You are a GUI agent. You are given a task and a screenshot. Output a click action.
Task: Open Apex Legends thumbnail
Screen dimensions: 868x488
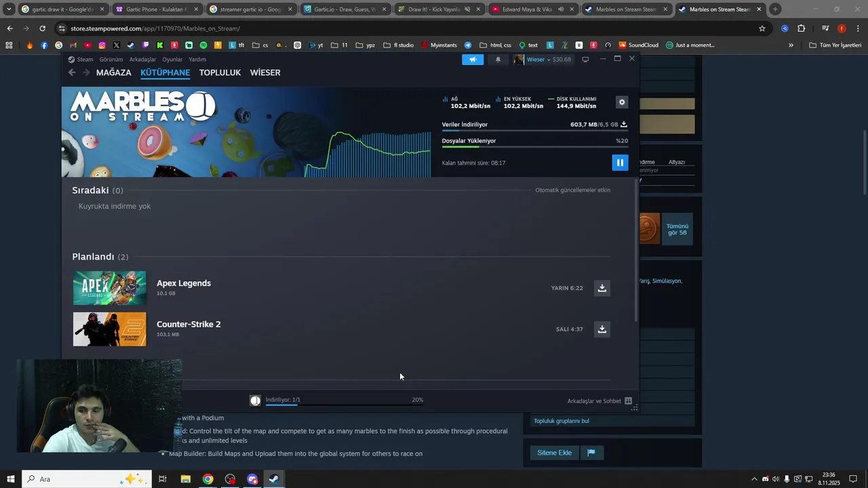tap(109, 288)
